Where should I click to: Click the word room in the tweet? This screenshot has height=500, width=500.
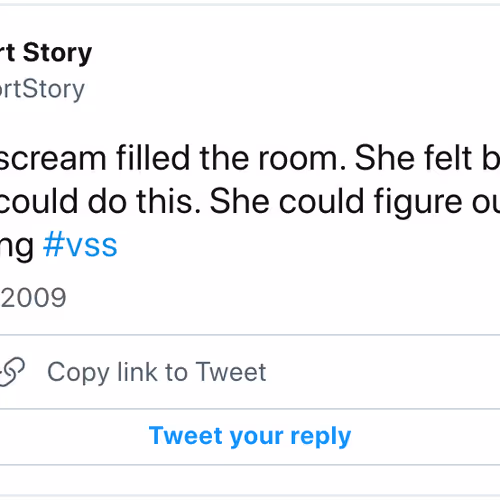303,160
